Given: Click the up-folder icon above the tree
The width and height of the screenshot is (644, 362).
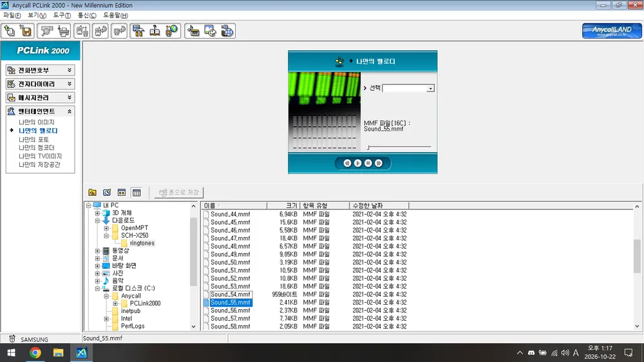Looking at the screenshot, I should click(92, 193).
